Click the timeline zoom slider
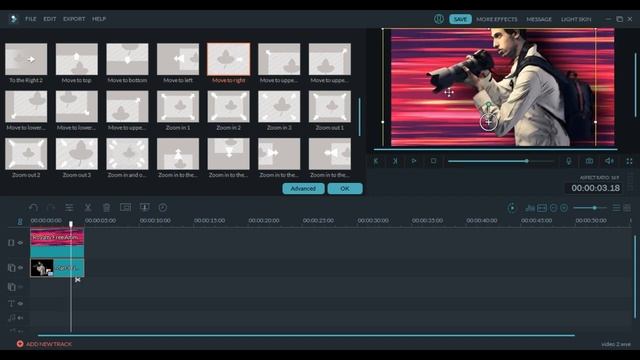Screen dimensions: 640x360 pyautogui.click(x=590, y=208)
